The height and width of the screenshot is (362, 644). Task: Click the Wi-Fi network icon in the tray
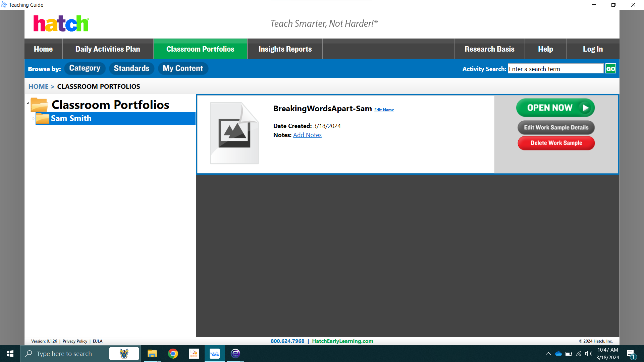pyautogui.click(x=579, y=354)
